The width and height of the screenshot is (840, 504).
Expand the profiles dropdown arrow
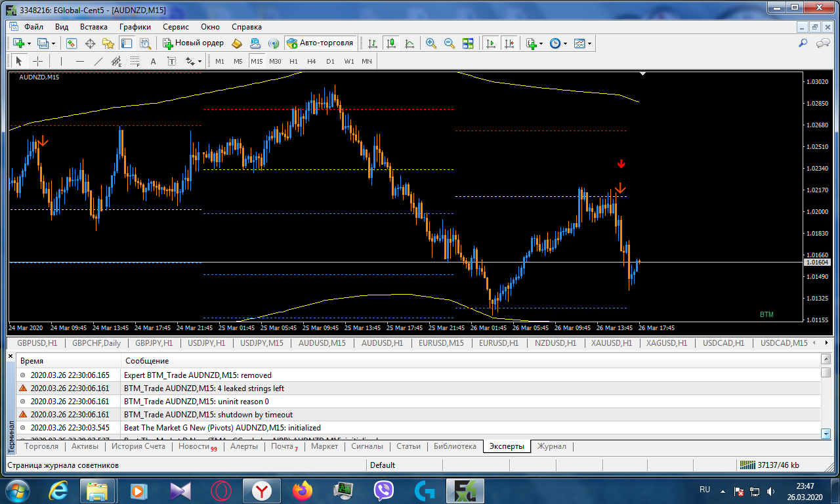coord(54,43)
